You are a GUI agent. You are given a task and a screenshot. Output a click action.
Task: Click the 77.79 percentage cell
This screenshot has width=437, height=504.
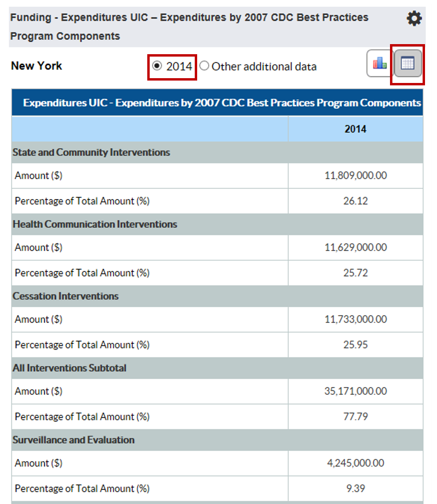coord(355,417)
